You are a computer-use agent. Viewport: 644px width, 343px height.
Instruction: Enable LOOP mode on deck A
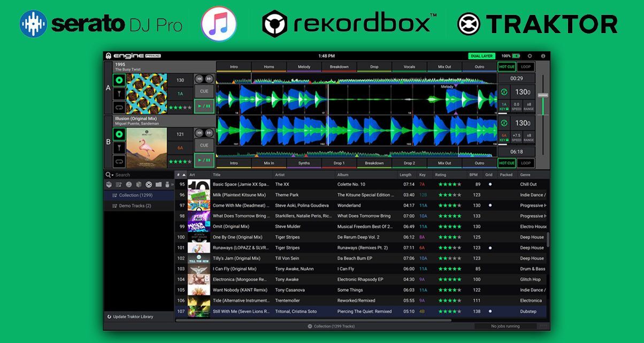click(526, 67)
